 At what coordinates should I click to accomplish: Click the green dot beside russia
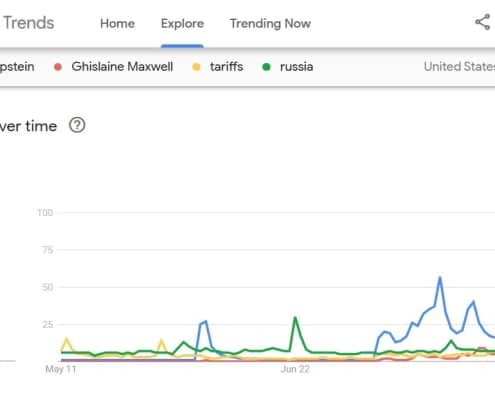[266, 67]
